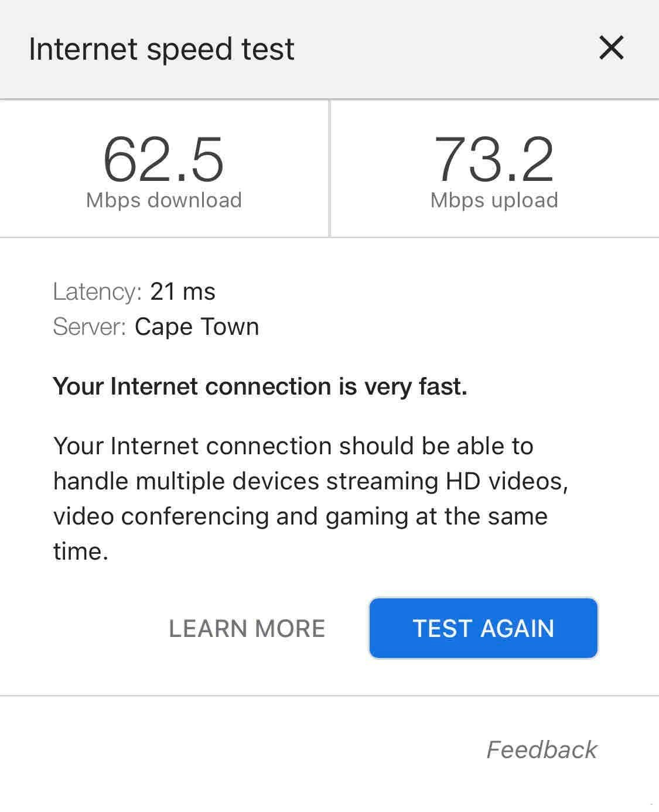659x812 pixels.
Task: Click the TEST AGAIN button
Action: [x=483, y=628]
